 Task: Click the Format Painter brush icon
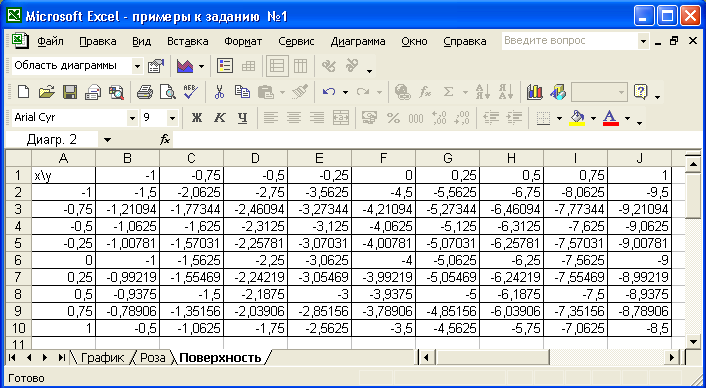tap(299, 92)
